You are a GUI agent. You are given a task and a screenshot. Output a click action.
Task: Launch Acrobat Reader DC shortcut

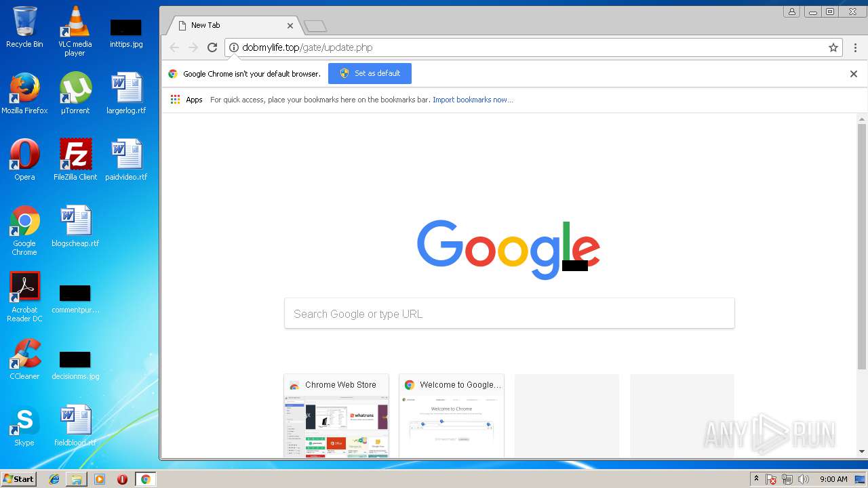pos(24,297)
